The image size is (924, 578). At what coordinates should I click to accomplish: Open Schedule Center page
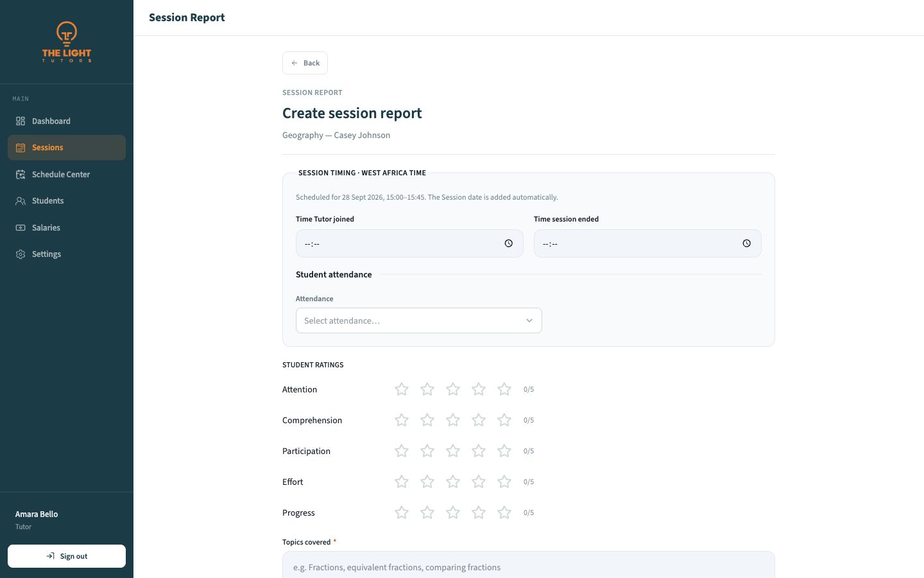[x=67, y=174]
